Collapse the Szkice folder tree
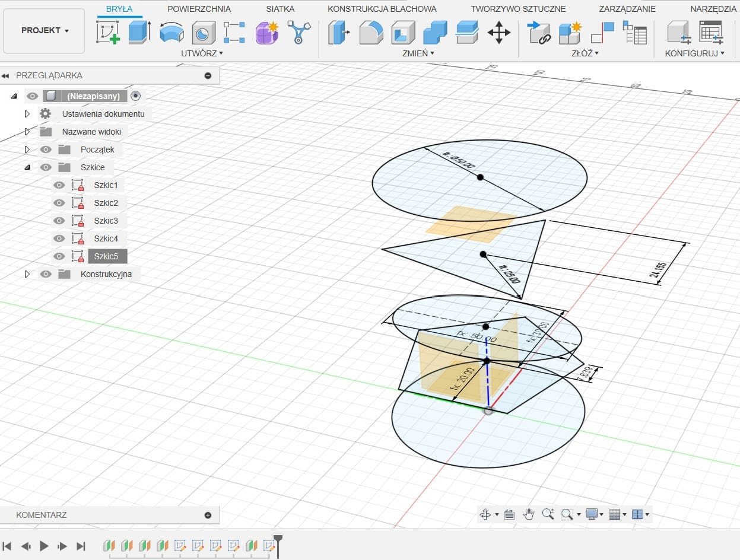Screen dimensions: 740x560 27,167
